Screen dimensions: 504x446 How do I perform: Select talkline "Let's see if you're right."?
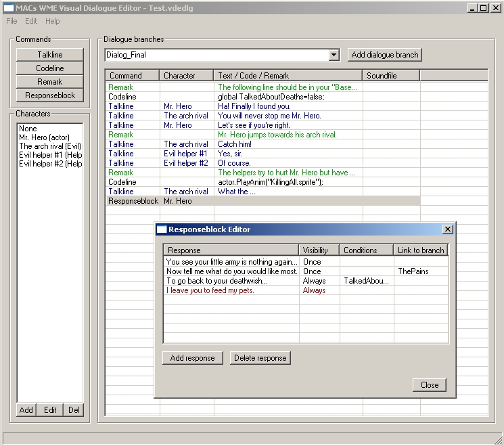click(263, 125)
